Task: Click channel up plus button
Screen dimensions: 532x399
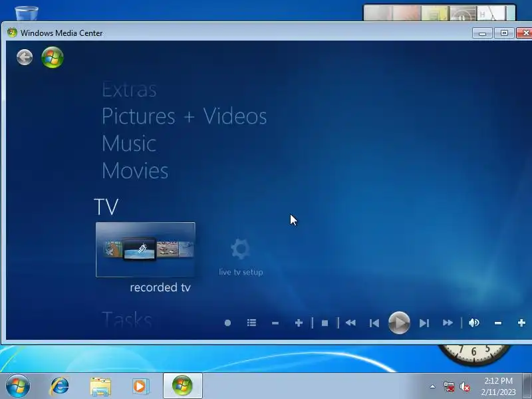Action: (x=299, y=323)
